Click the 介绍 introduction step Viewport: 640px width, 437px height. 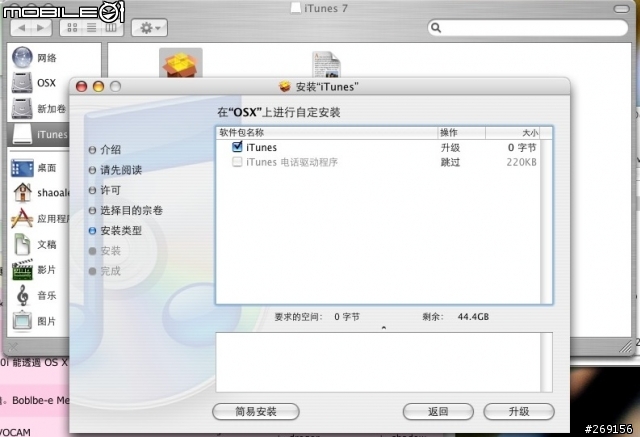pos(105,149)
